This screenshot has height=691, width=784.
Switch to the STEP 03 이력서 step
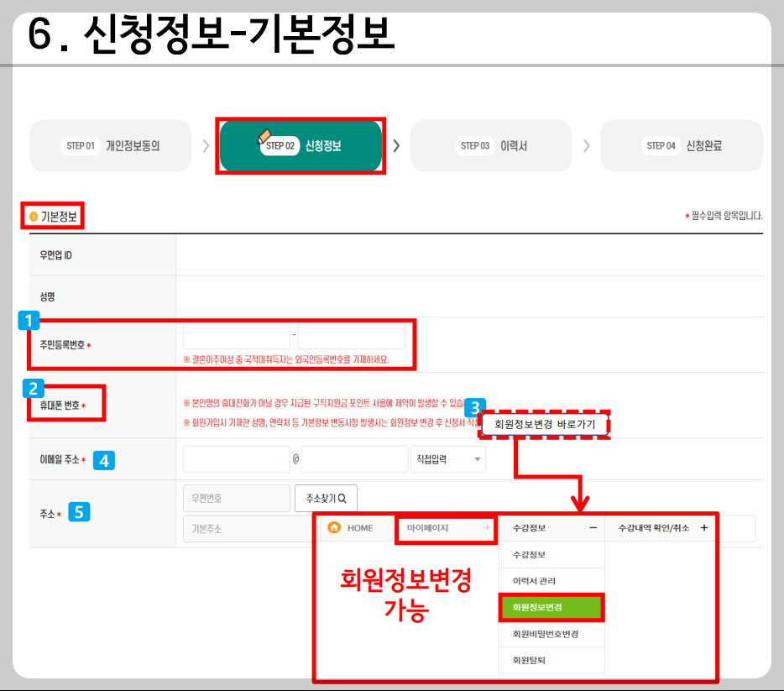(x=491, y=145)
